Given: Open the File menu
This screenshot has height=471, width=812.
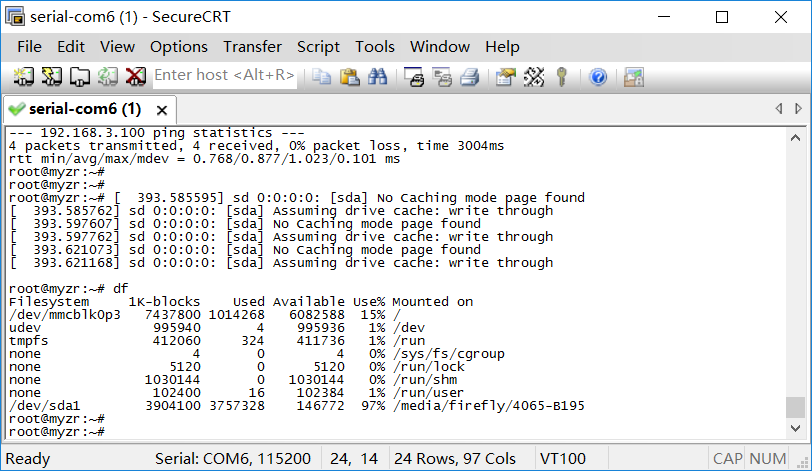Looking at the screenshot, I should click(x=29, y=47).
